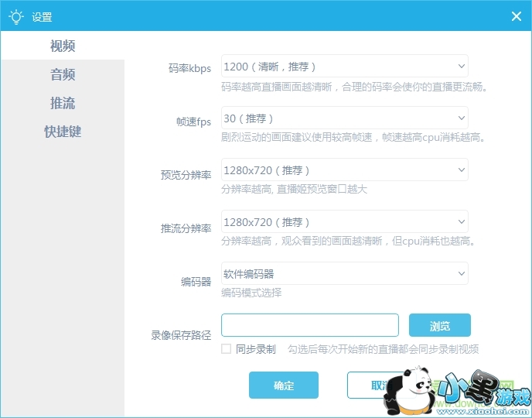Screen dimensions: 532x418
Task: Click the 浏览 button
Action: point(440,325)
